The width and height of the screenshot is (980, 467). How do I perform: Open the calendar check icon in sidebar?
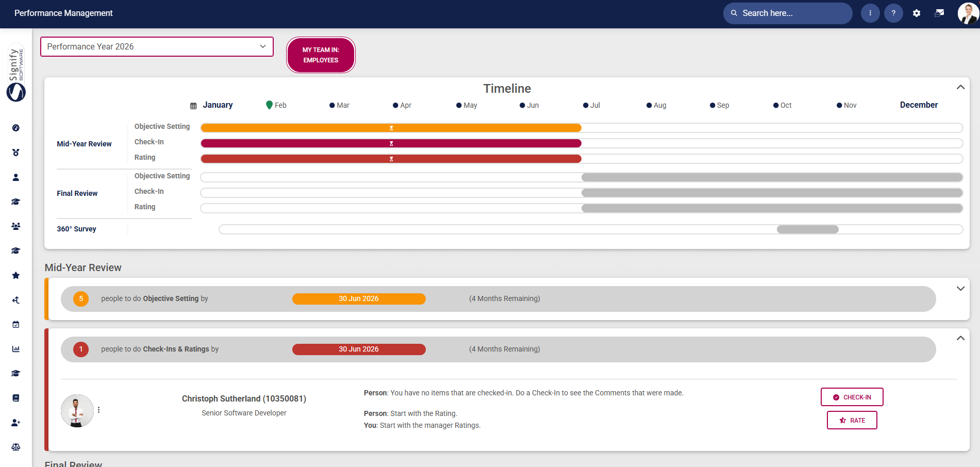[16, 324]
